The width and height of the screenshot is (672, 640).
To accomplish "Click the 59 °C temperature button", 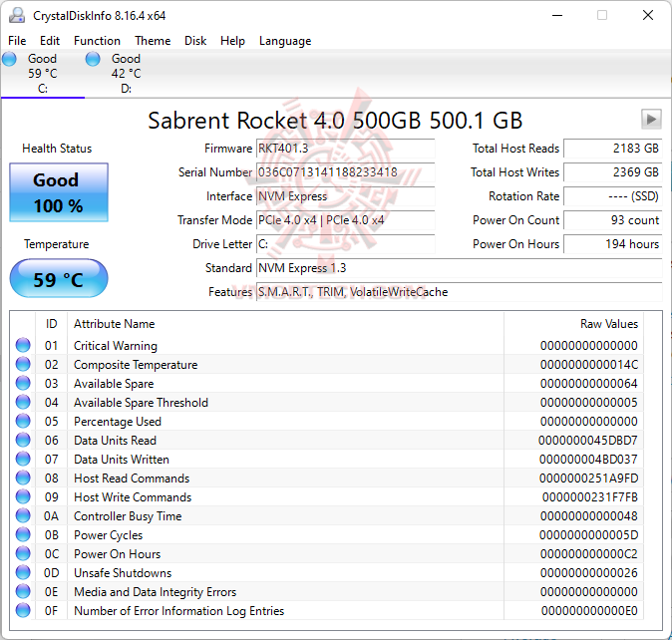I will pyautogui.click(x=58, y=280).
